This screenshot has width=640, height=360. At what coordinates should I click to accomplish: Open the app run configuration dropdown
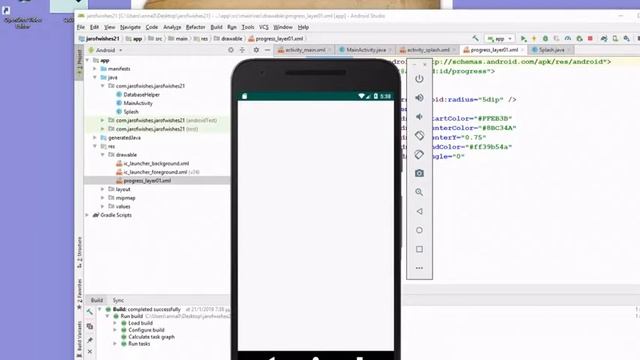click(500, 38)
